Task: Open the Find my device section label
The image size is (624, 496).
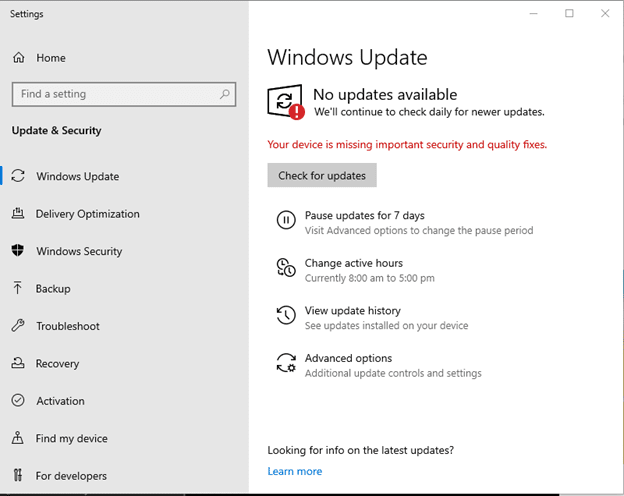Action: (x=72, y=438)
